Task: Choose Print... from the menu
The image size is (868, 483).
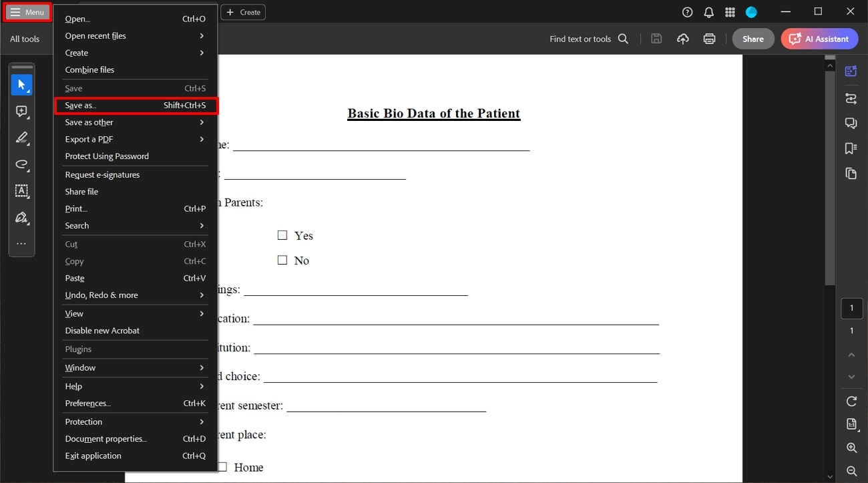Action: click(x=136, y=209)
